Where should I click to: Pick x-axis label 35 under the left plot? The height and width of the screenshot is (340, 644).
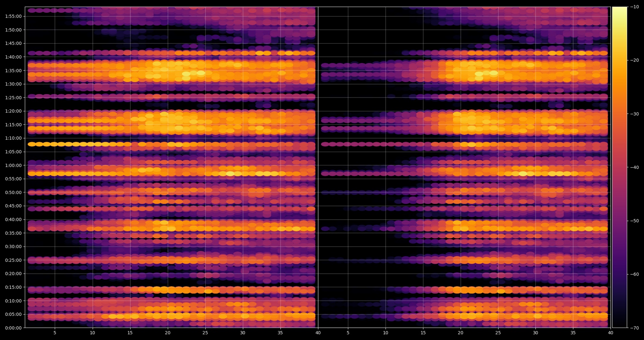(280, 333)
